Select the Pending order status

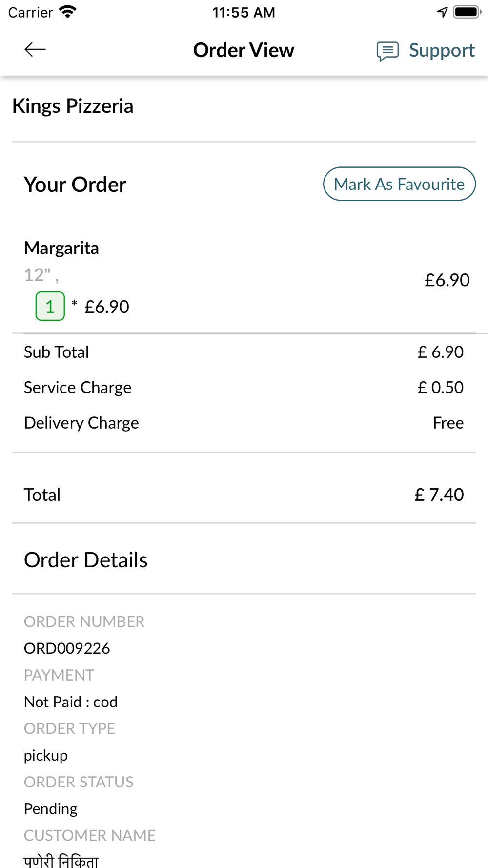pos(51,809)
